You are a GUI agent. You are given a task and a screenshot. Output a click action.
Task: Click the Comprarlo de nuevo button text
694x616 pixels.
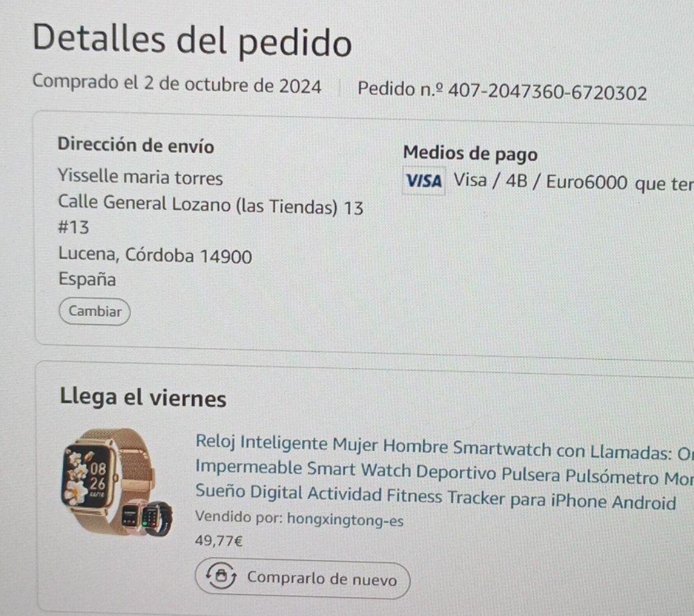click(x=322, y=579)
